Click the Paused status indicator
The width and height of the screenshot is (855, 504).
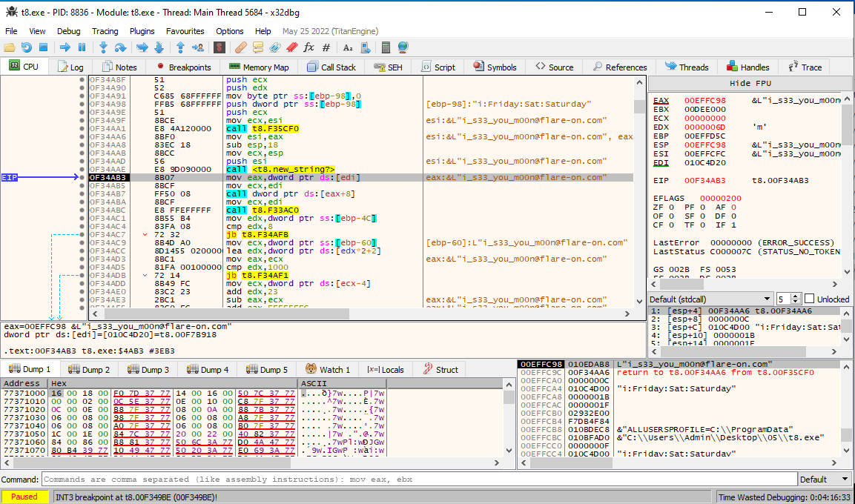(x=24, y=497)
